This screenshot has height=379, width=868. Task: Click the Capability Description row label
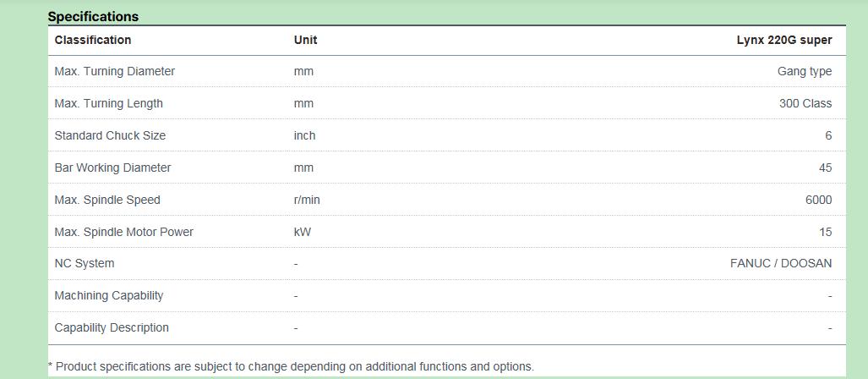[x=112, y=328]
